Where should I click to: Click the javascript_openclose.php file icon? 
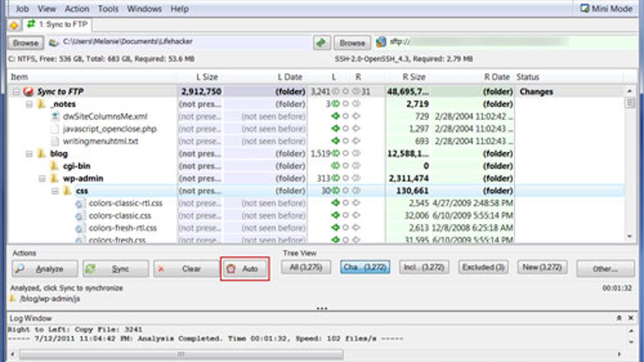point(54,129)
